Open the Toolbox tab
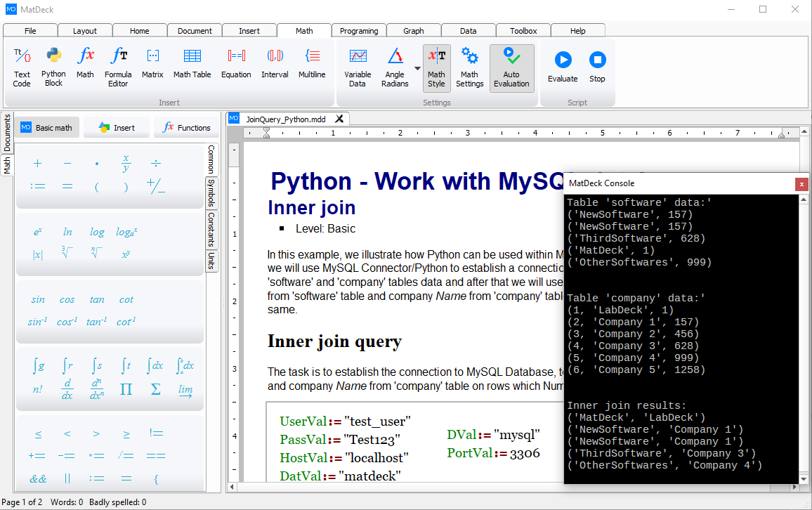812x510 pixels. 523,30
